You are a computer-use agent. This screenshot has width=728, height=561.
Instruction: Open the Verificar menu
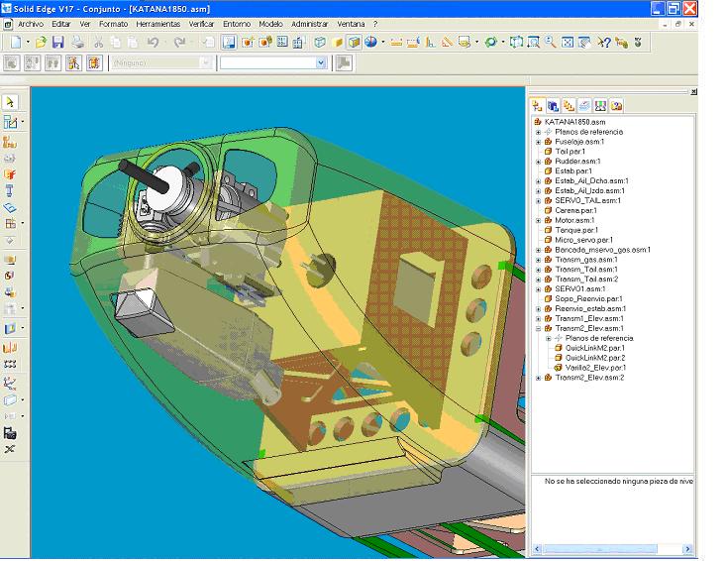201,23
